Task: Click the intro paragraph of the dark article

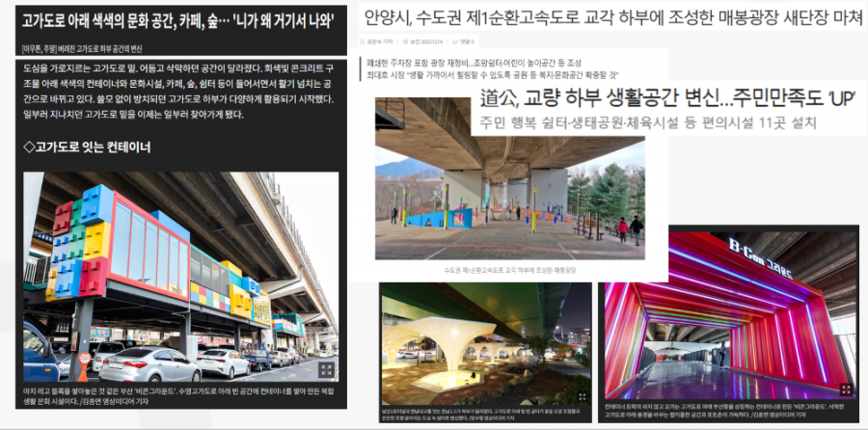Action: point(178,92)
